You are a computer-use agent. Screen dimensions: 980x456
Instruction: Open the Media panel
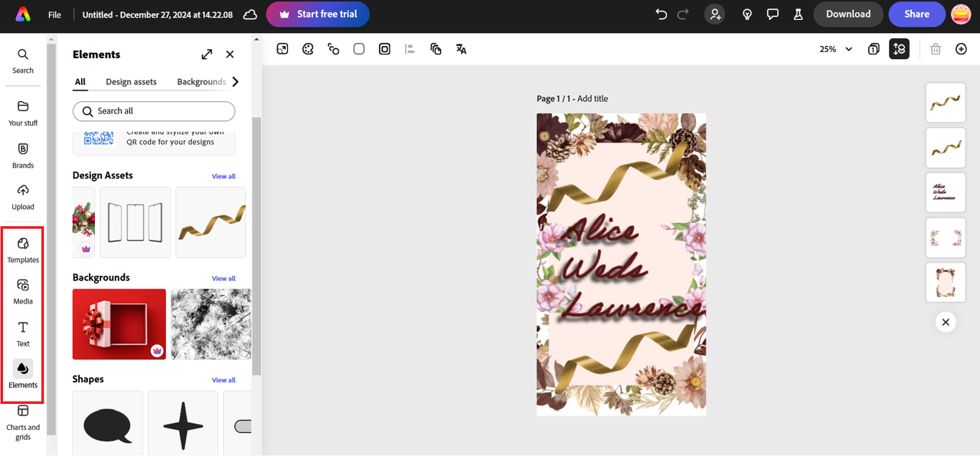pyautogui.click(x=23, y=291)
